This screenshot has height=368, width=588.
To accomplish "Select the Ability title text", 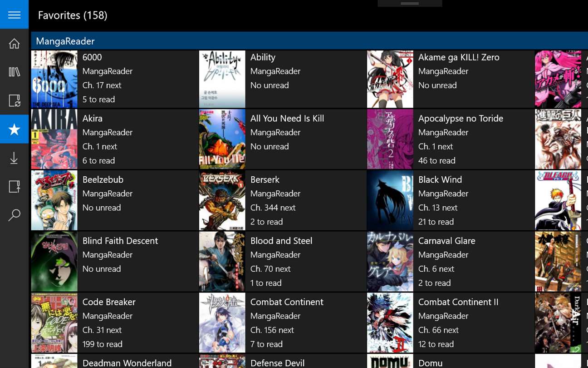I will coord(263,57).
